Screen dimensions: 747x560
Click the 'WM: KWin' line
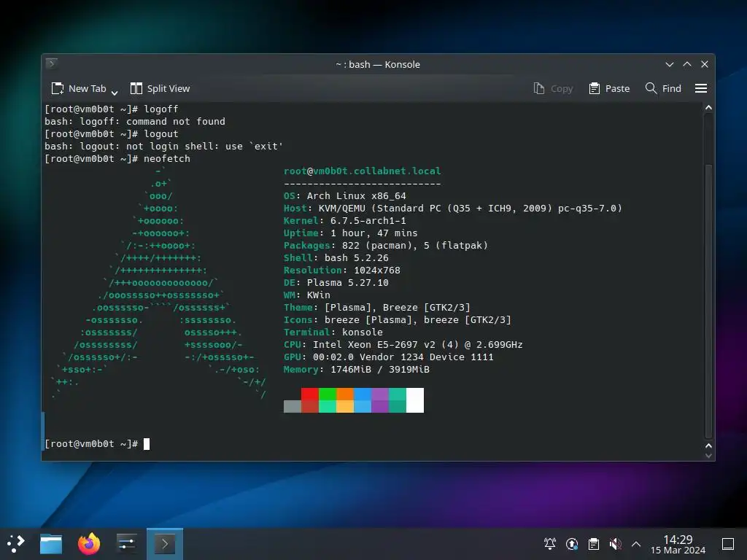coord(307,295)
